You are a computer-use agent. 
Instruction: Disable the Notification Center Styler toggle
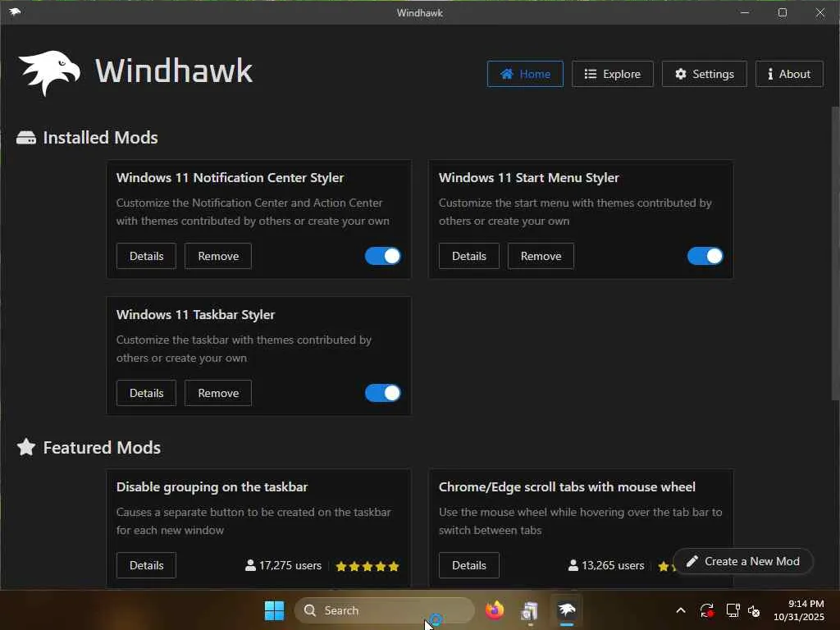pos(383,256)
